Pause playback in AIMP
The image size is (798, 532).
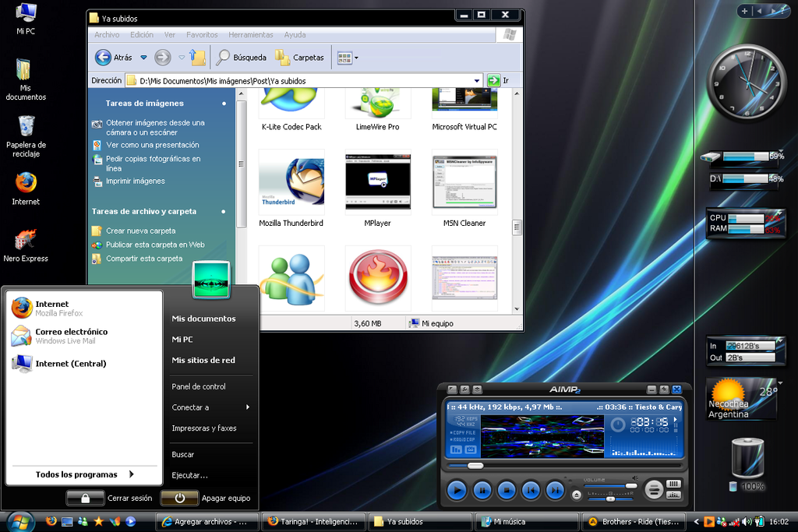pos(482,490)
